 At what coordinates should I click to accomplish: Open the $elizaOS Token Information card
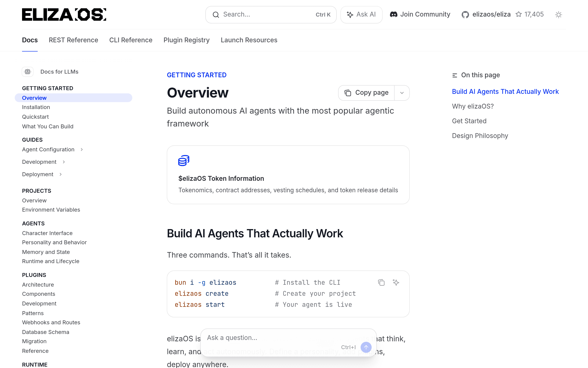click(x=288, y=175)
